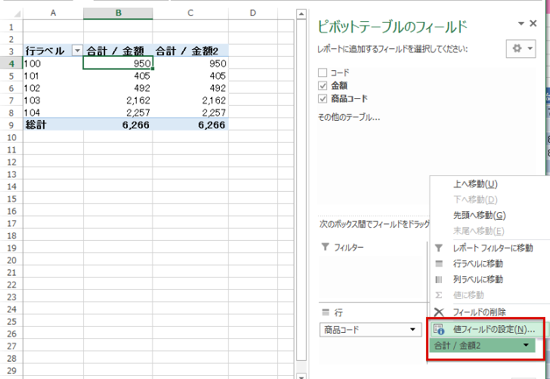550x379 pixels.
Task: Uncheck the 金額 field checkbox
Action: 322,85
